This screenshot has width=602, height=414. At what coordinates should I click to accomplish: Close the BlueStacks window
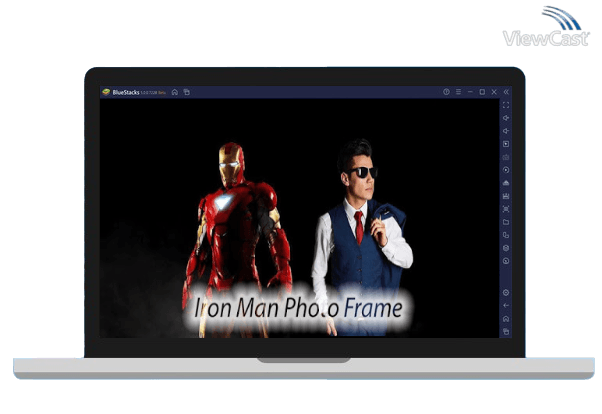click(494, 92)
